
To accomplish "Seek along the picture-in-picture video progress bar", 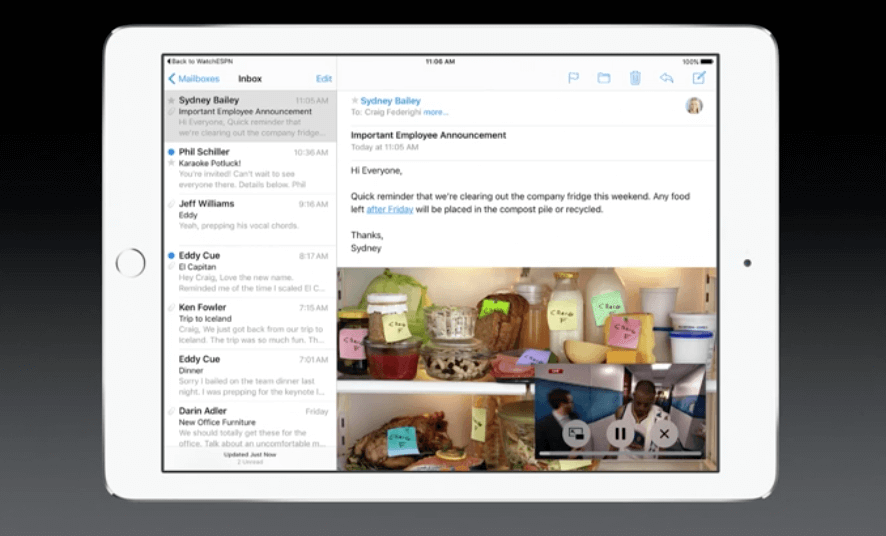I will tap(620, 453).
